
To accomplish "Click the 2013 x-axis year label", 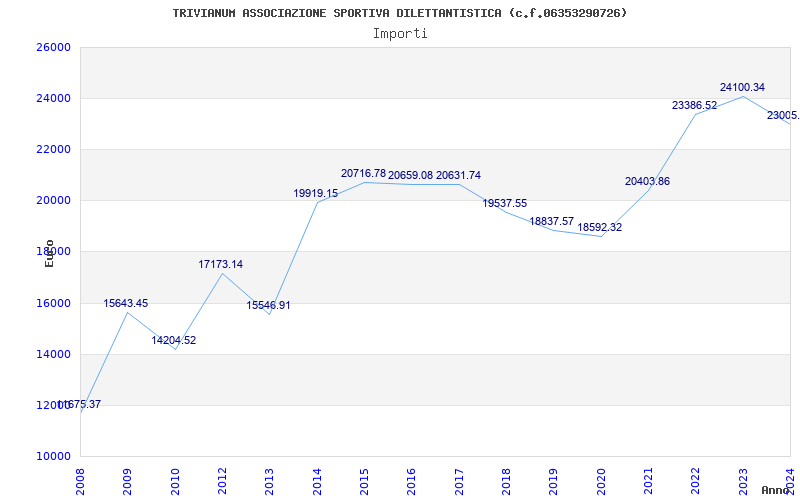I will point(269,481).
